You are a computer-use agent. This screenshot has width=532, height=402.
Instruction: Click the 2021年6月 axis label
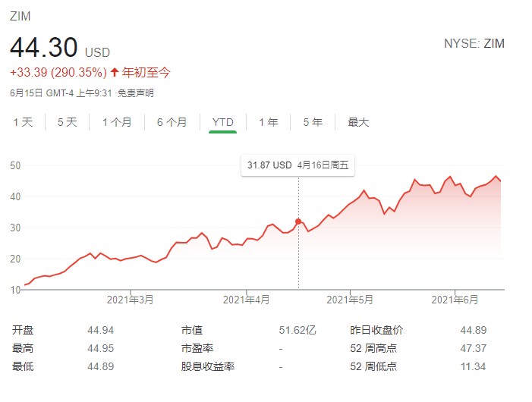click(x=455, y=300)
